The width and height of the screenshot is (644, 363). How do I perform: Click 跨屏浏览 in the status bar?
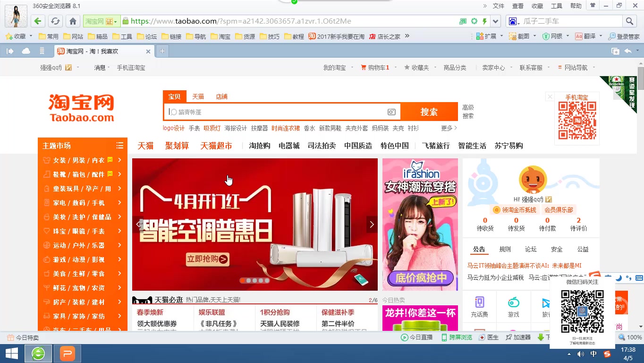click(457, 337)
